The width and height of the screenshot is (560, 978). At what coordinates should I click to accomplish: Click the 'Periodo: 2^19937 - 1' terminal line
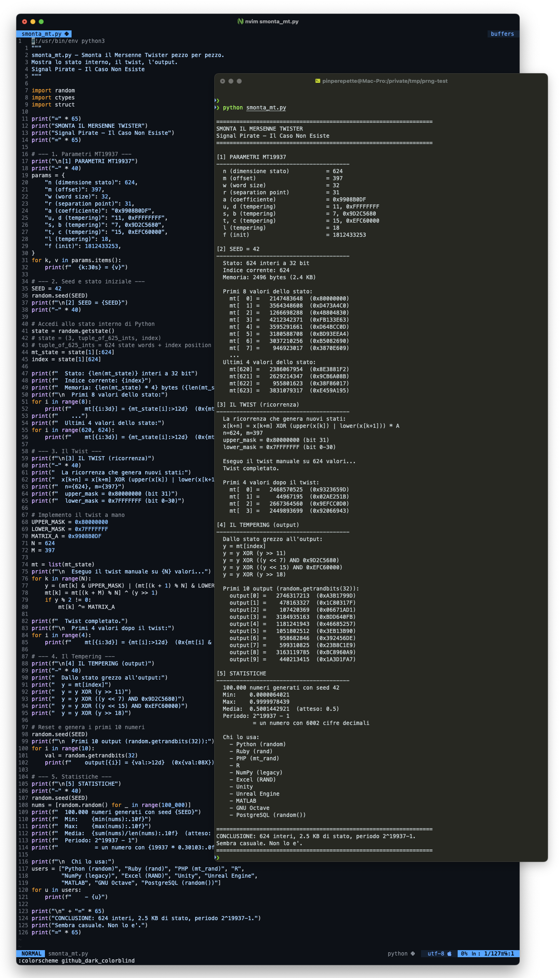[x=256, y=716]
